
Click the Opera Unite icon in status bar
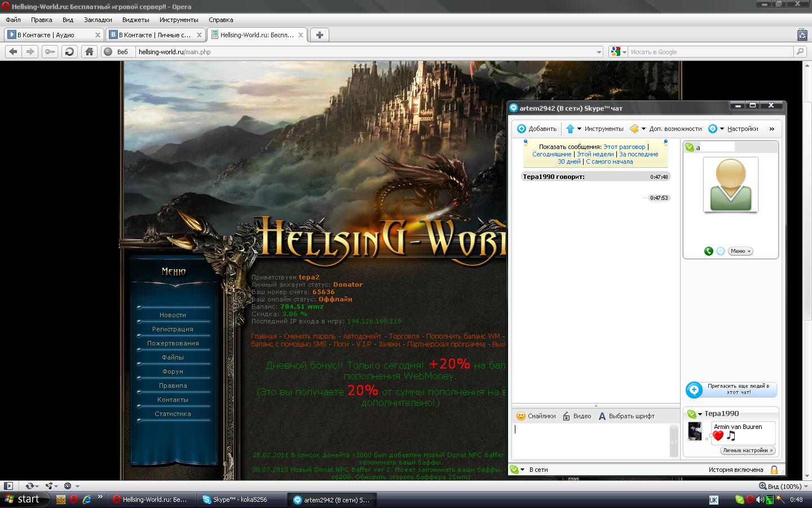(49, 485)
